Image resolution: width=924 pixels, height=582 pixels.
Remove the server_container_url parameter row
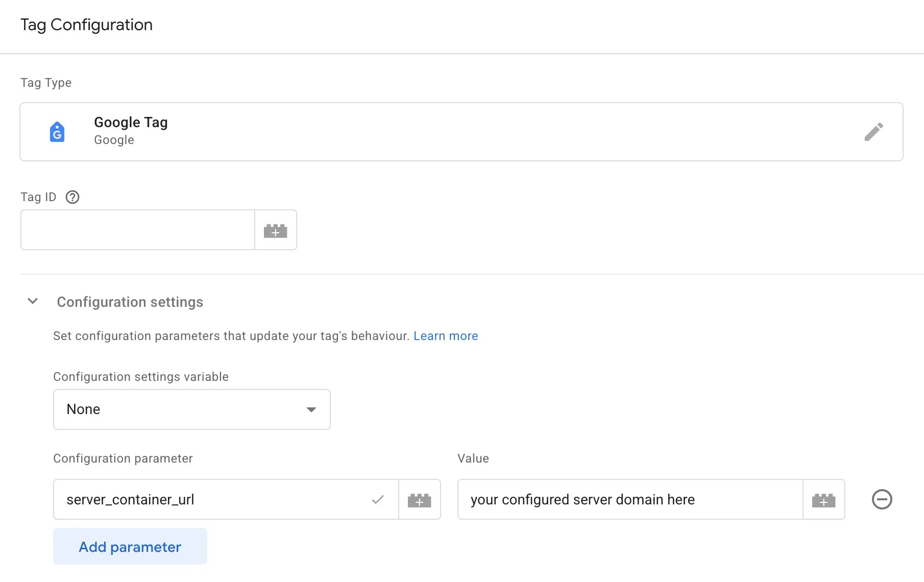coord(882,499)
